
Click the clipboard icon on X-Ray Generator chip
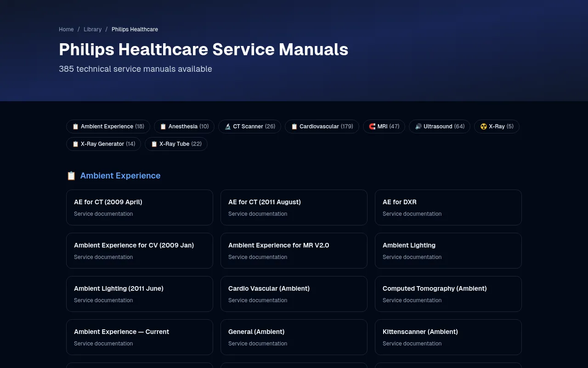[x=76, y=144]
